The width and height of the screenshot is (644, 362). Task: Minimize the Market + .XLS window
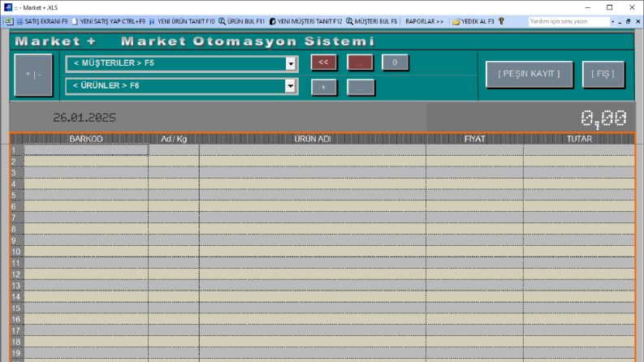[x=588, y=7]
